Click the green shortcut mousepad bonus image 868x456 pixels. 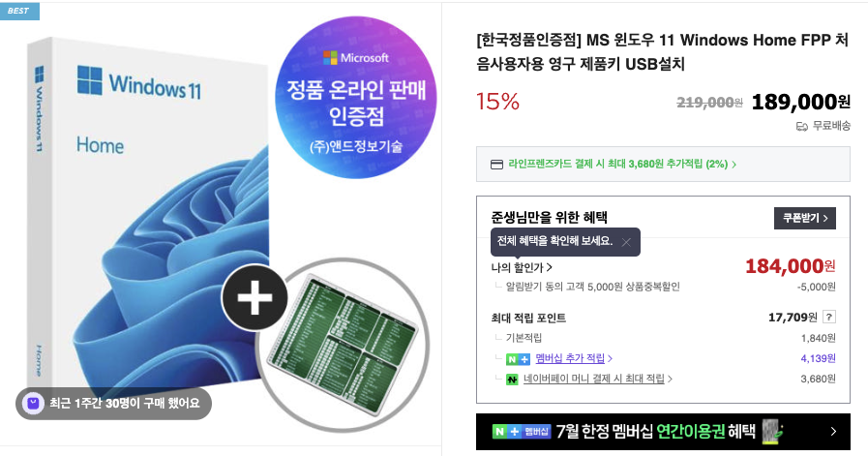coord(344,346)
